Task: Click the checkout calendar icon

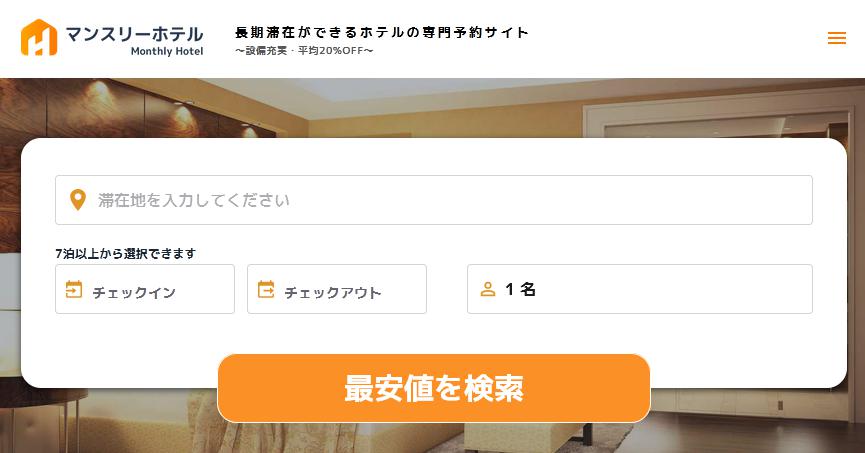Action: [x=266, y=289]
